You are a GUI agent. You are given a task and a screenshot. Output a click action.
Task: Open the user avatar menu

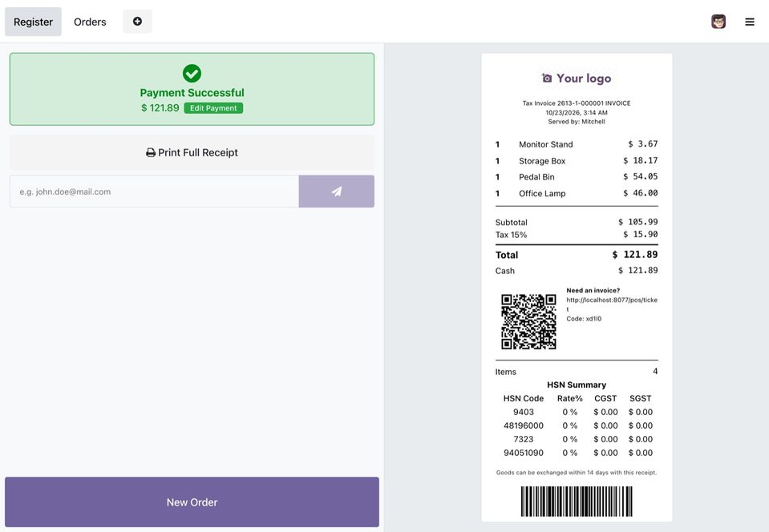click(x=718, y=22)
